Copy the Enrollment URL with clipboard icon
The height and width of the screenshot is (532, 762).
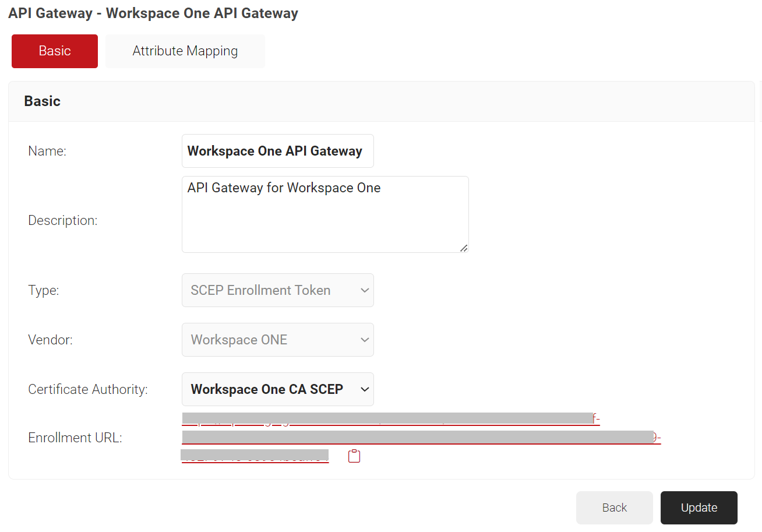click(x=354, y=456)
